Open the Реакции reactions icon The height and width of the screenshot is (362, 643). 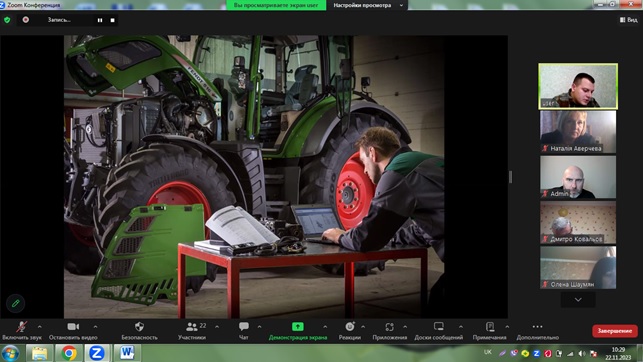[350, 326]
